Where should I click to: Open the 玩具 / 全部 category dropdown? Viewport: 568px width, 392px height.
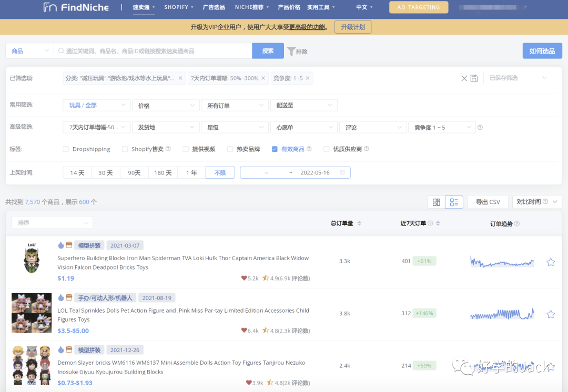(x=96, y=105)
